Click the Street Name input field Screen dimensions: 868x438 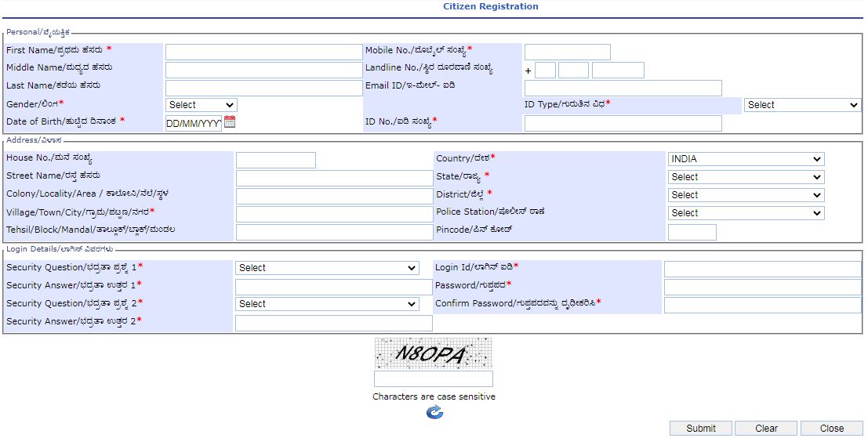334,178
